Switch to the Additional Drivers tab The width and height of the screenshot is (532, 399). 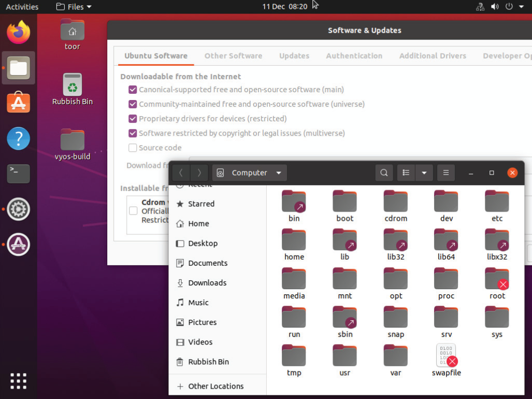433,56
